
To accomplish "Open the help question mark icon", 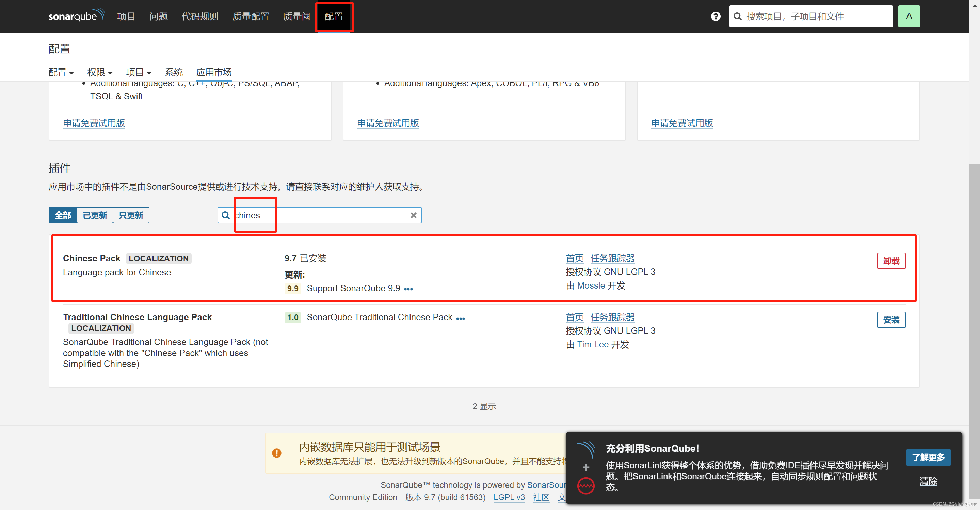I will (716, 16).
